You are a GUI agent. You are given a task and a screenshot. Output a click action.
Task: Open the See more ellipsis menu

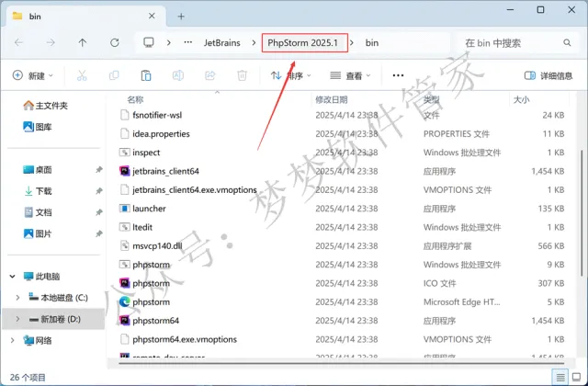[398, 75]
